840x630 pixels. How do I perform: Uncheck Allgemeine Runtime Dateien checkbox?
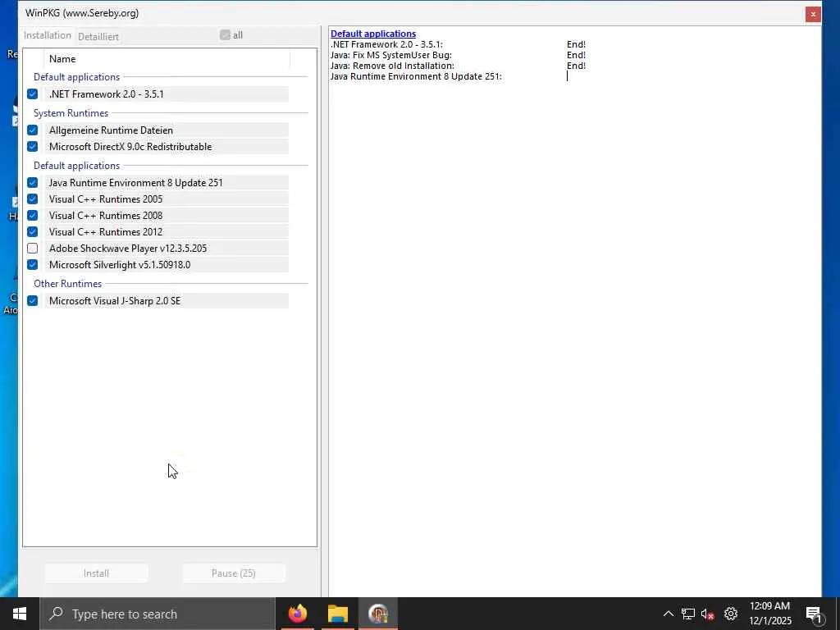(x=33, y=130)
